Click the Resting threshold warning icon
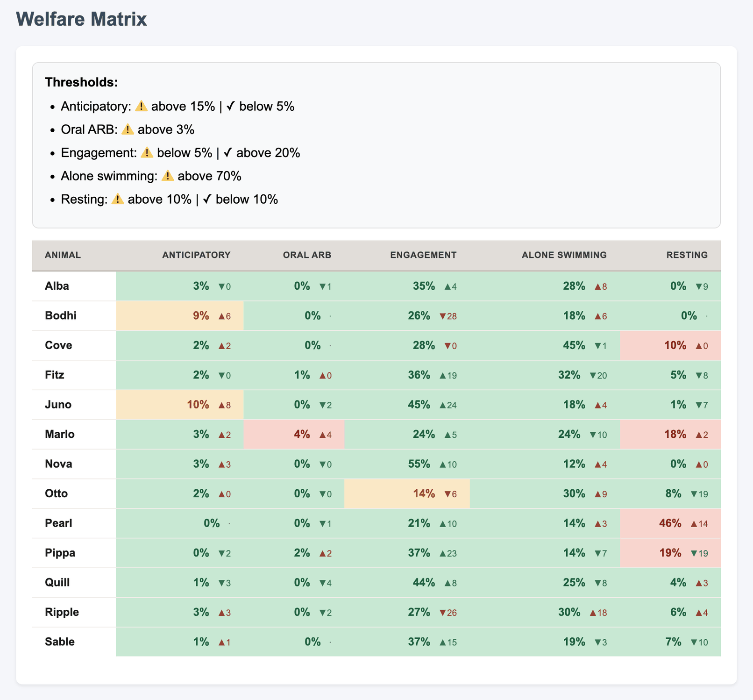The height and width of the screenshot is (700, 753). click(118, 200)
